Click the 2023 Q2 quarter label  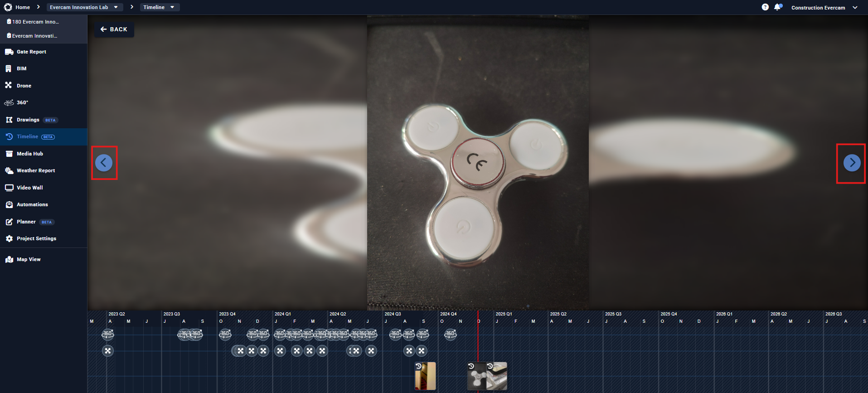click(x=116, y=314)
